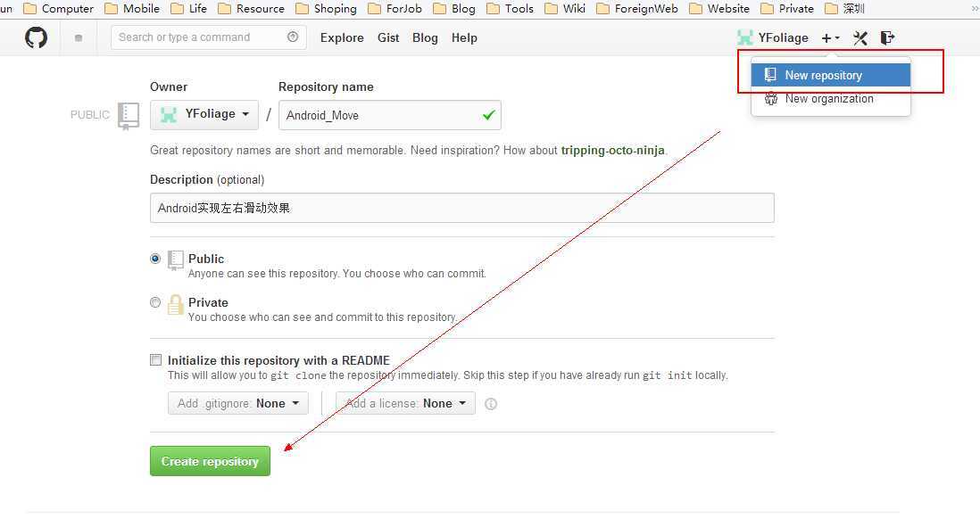Click the lock icon next to Private
The image size is (980, 527).
point(176,306)
